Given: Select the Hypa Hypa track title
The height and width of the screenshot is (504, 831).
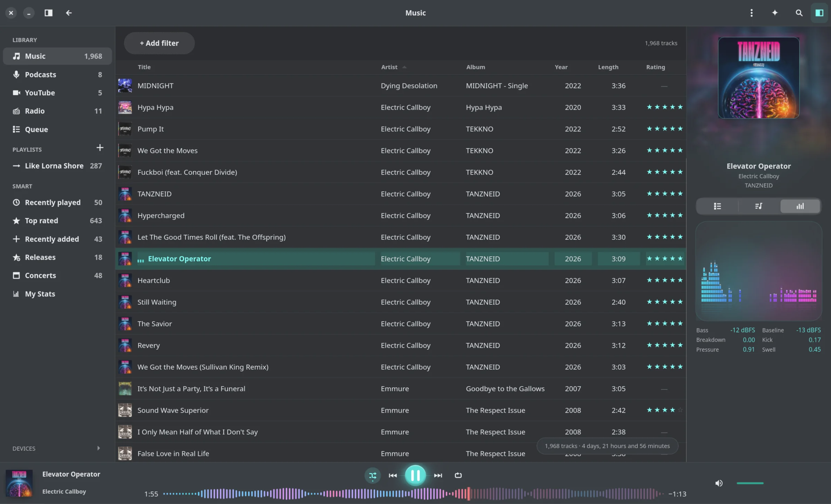Looking at the screenshot, I should 155,107.
